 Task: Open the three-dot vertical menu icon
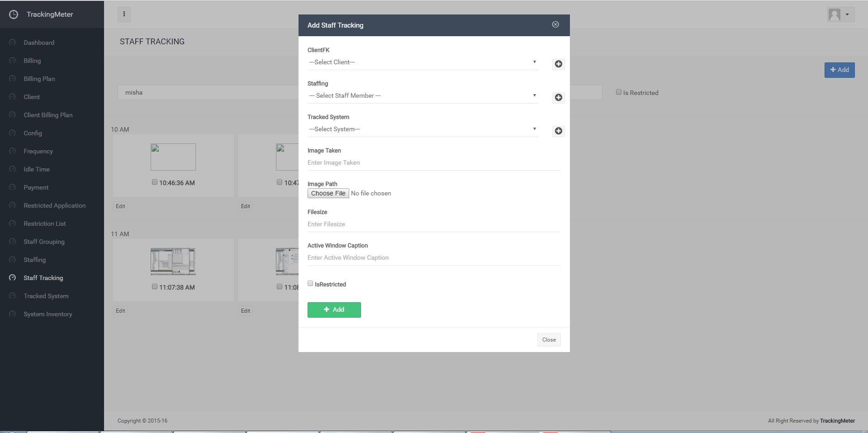(x=124, y=14)
